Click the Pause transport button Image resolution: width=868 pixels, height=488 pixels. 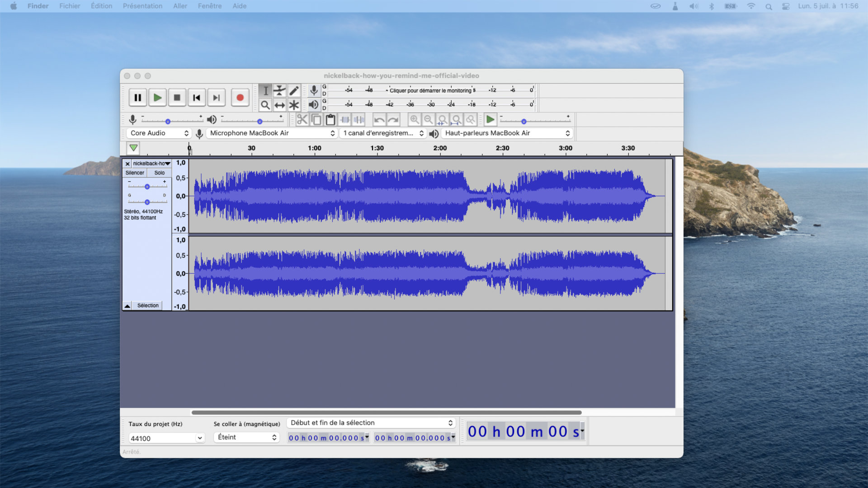tap(138, 98)
